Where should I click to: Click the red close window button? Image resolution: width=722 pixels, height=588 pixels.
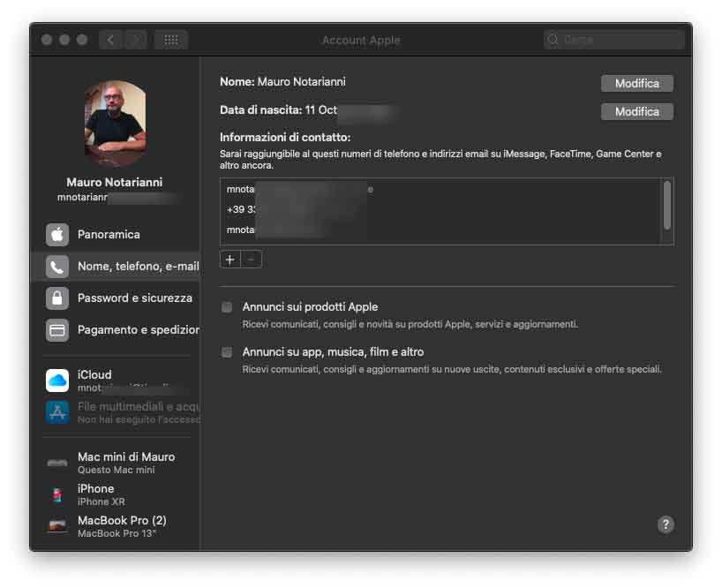click(x=47, y=40)
